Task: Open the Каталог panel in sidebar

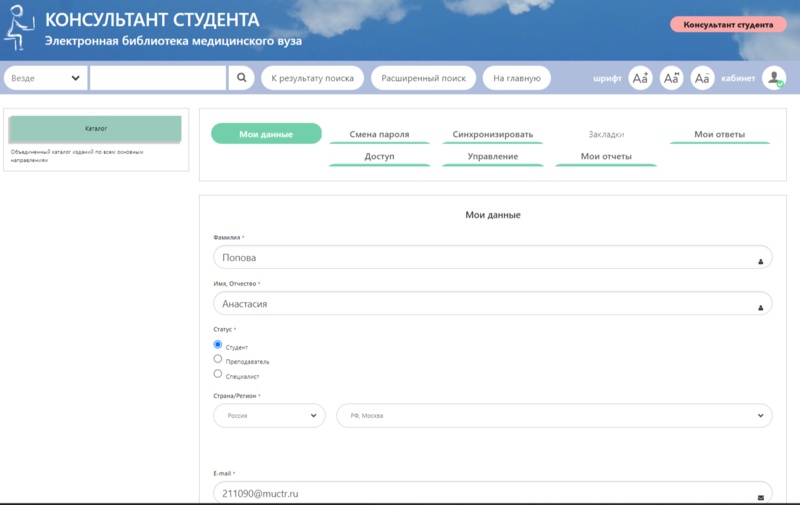Action: [96, 129]
